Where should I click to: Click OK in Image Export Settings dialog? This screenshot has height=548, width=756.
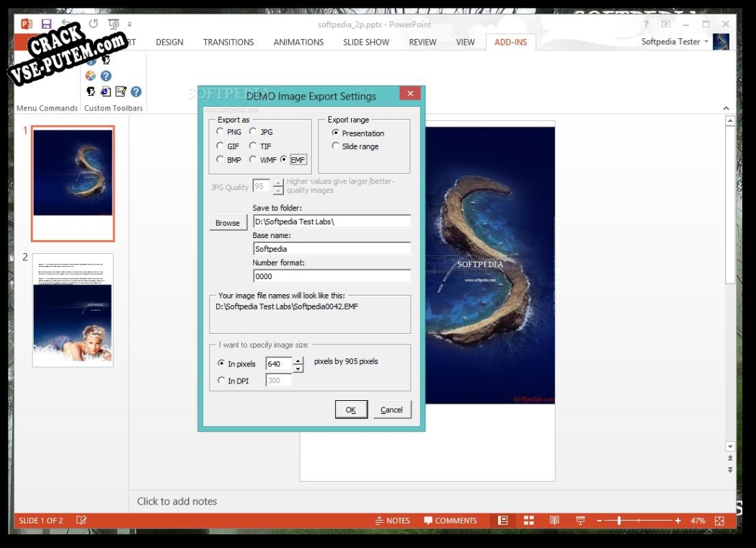(x=351, y=410)
